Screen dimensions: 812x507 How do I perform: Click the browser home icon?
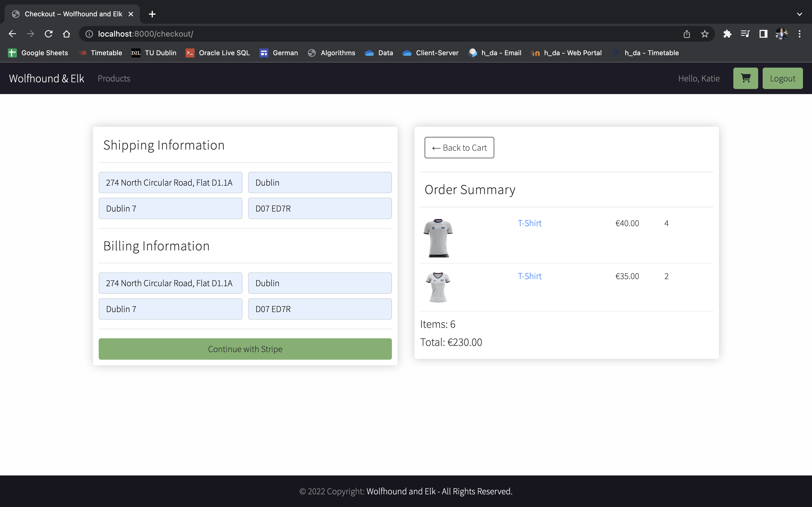(67, 34)
